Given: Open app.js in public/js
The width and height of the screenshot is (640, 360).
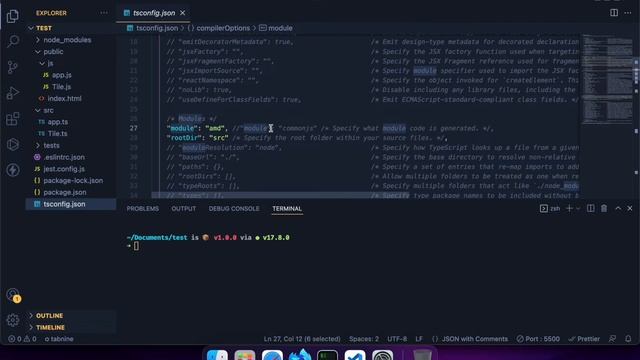Looking at the screenshot, I should pyautogui.click(x=61, y=75).
